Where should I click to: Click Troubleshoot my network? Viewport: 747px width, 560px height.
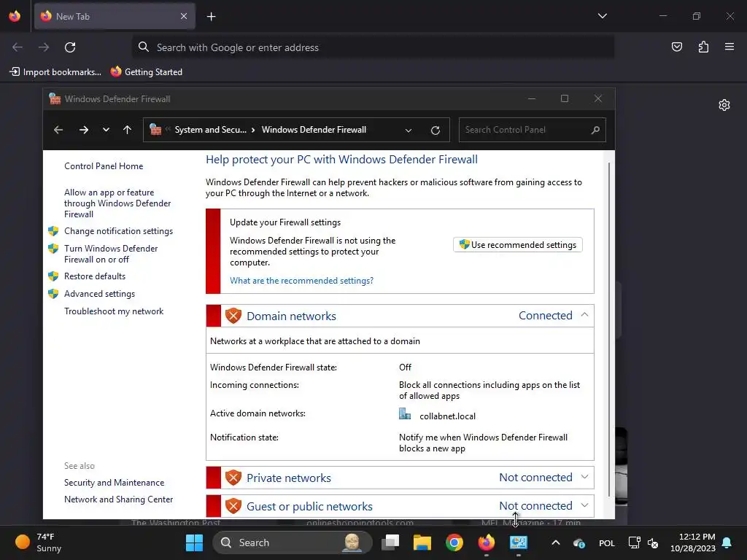point(114,311)
